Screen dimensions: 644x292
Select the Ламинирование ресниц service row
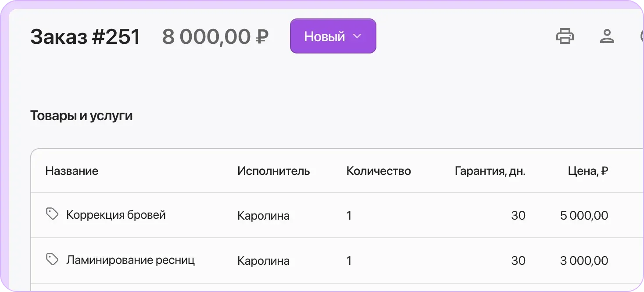pos(131,260)
